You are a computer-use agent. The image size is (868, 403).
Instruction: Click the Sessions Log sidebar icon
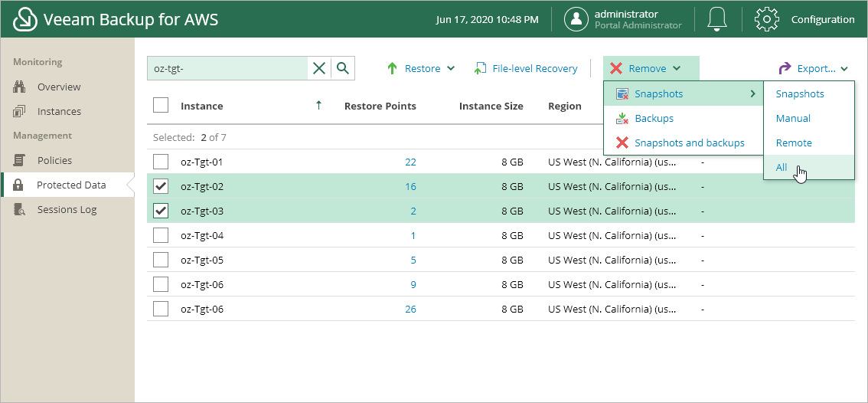(19, 209)
